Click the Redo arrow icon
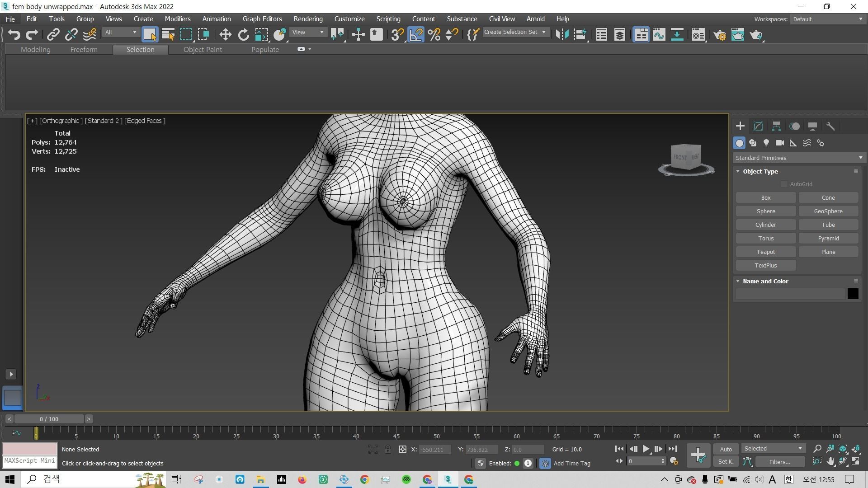This screenshot has height=488, width=868. click(x=32, y=35)
